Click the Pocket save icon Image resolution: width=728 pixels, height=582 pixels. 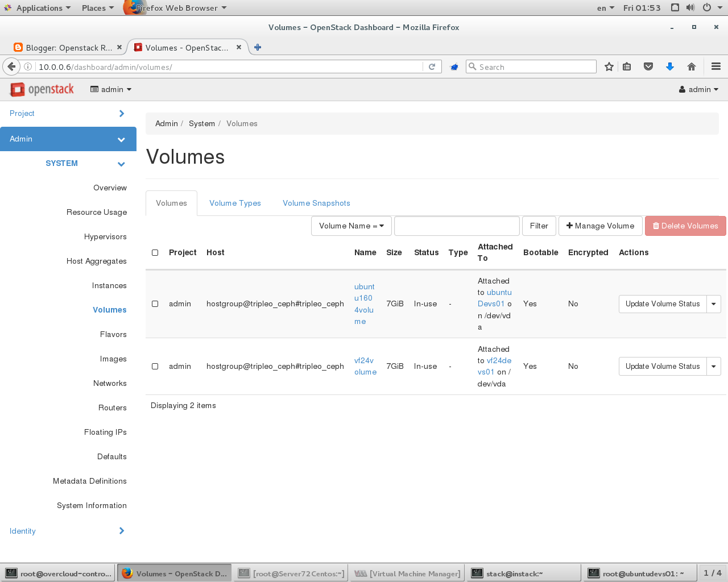pyautogui.click(x=648, y=66)
